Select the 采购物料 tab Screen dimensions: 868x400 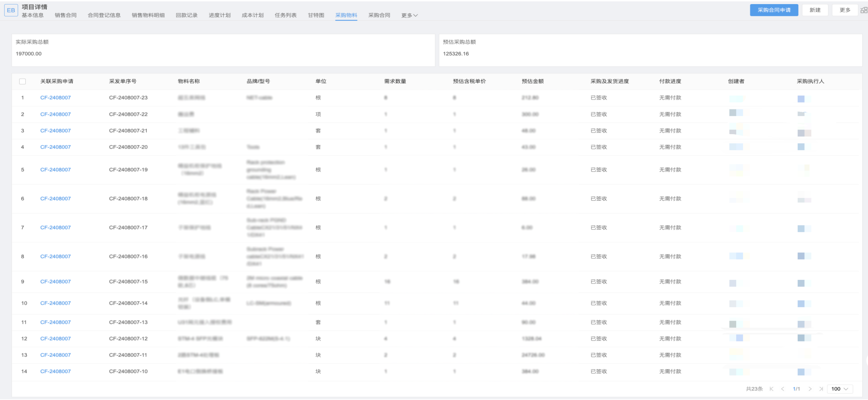point(346,15)
